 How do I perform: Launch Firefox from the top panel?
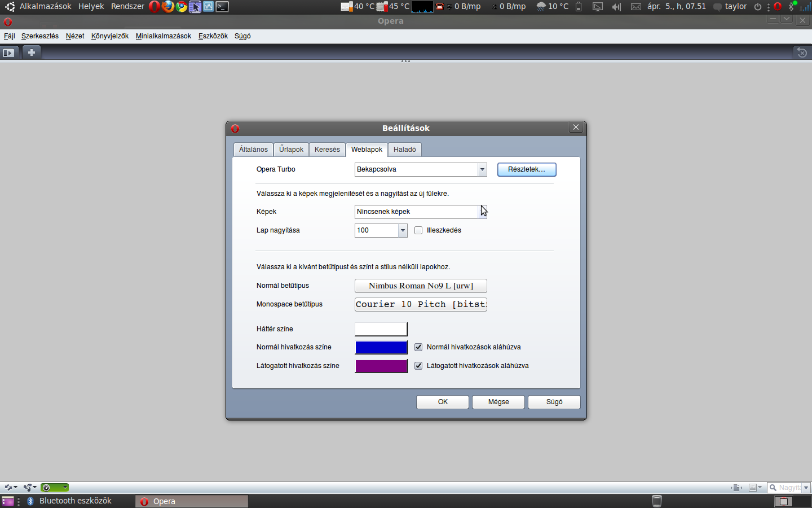coord(168,7)
